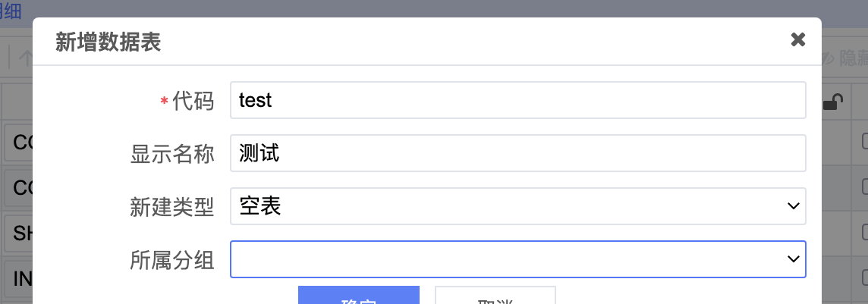
Task: Select the SH cell in background table
Action: [20, 232]
